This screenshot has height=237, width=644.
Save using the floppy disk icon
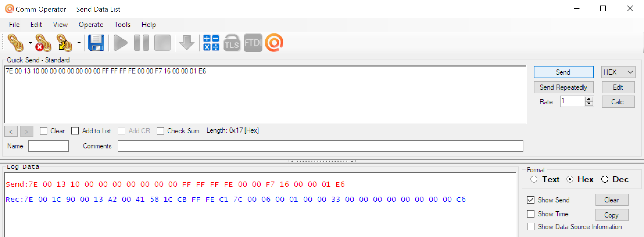(x=96, y=43)
